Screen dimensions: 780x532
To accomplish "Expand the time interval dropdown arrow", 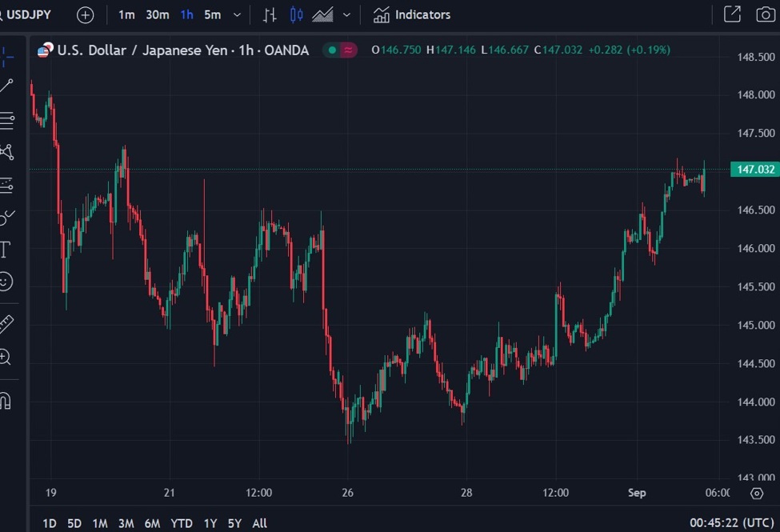I will [x=237, y=14].
